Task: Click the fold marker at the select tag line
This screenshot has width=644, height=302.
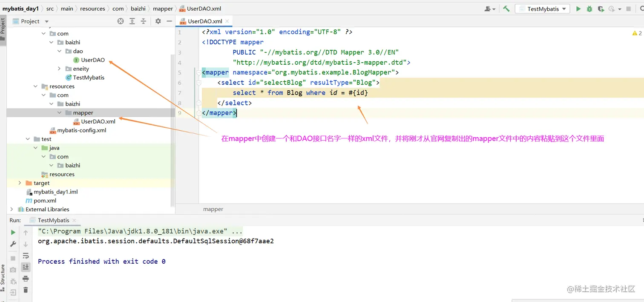Action: pyautogui.click(x=199, y=83)
